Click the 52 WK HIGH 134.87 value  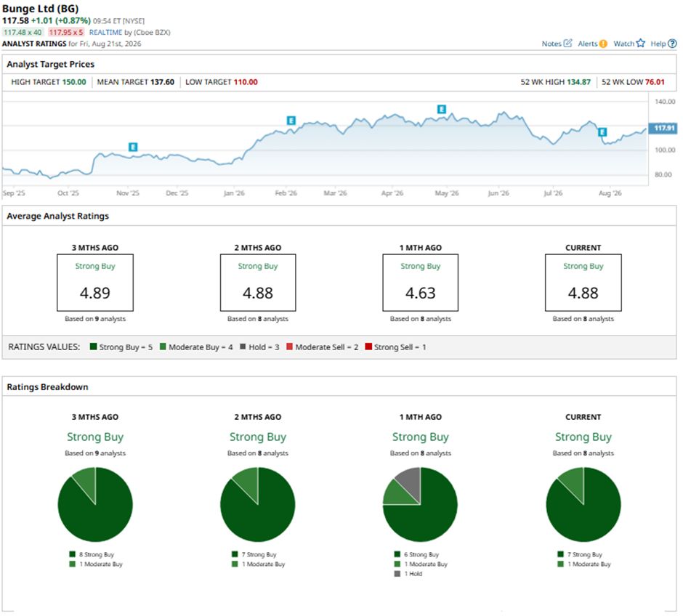[578, 82]
